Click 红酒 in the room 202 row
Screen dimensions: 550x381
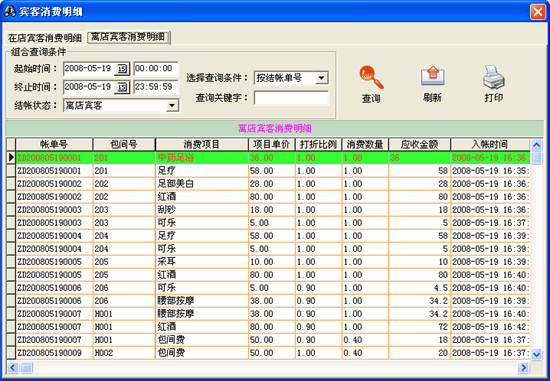pyautogui.click(x=202, y=196)
